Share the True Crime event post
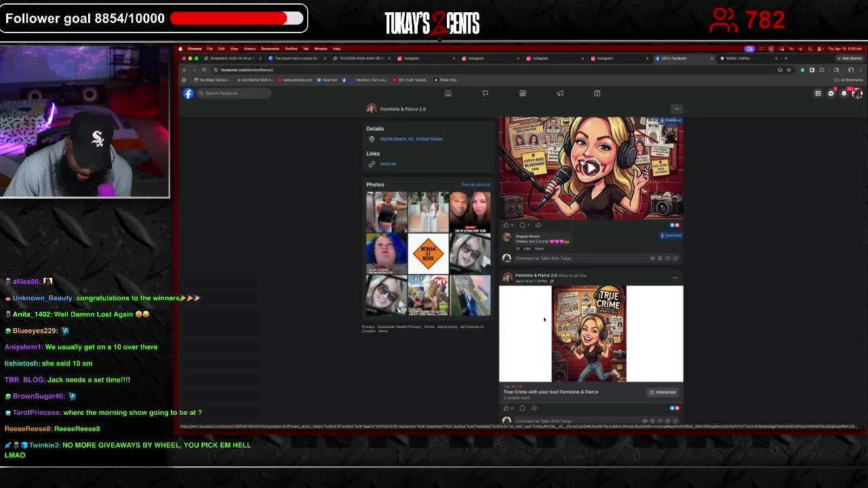The width and height of the screenshot is (868, 488). (x=534, y=408)
